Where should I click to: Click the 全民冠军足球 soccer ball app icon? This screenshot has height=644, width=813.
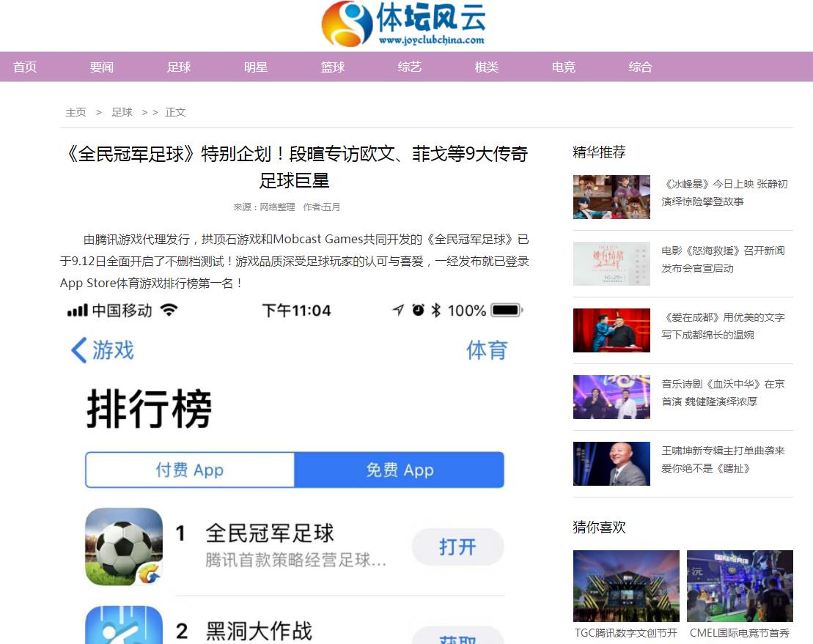click(x=124, y=547)
